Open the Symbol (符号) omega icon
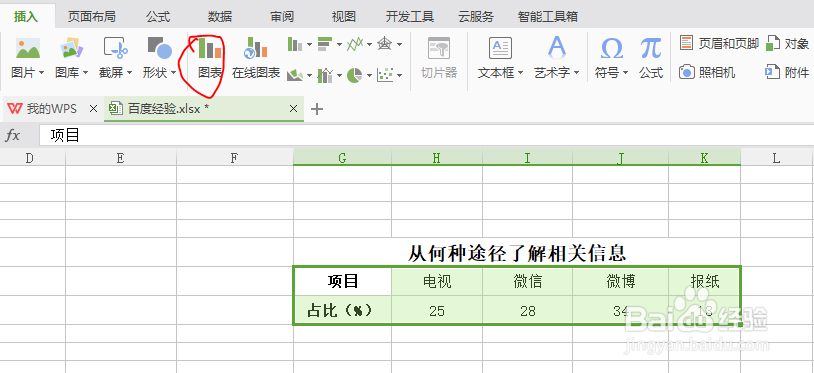 tap(612, 48)
